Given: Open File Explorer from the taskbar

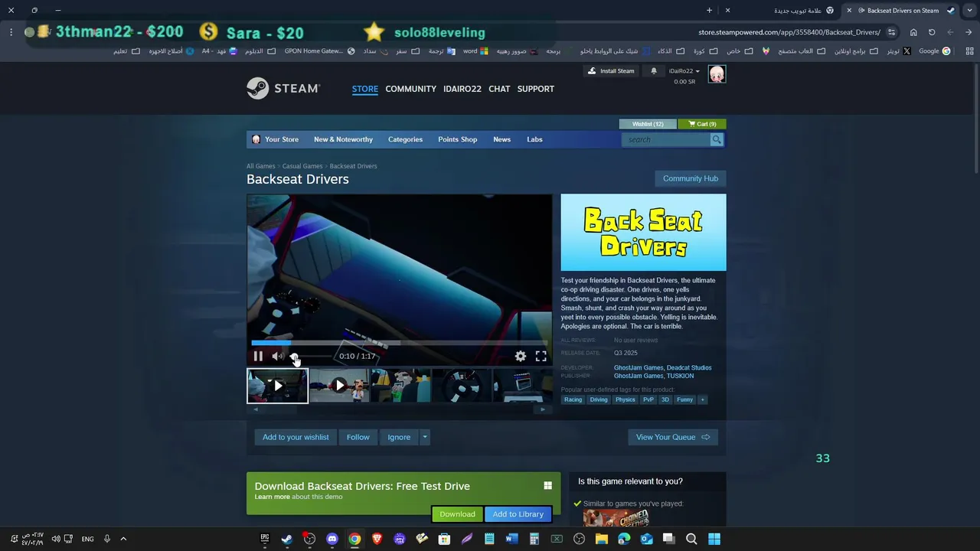Looking at the screenshot, I should [x=602, y=539].
